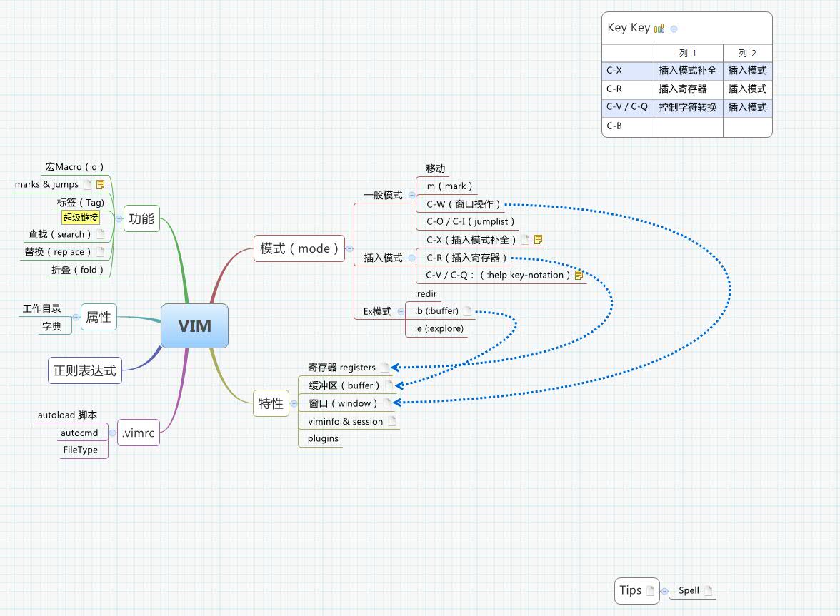Open the note icon on the Tips topic
Screen dimensions: 840x616
(650, 591)
